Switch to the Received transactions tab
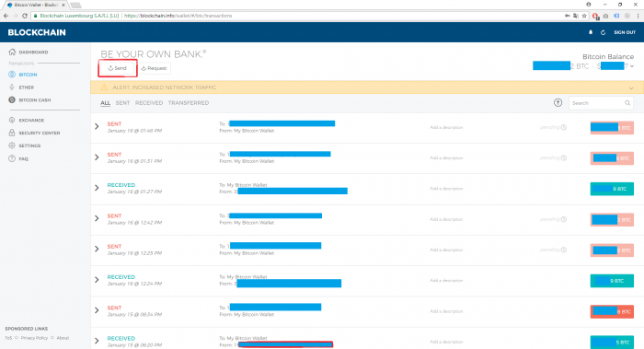The width and height of the screenshot is (644, 349). (149, 103)
